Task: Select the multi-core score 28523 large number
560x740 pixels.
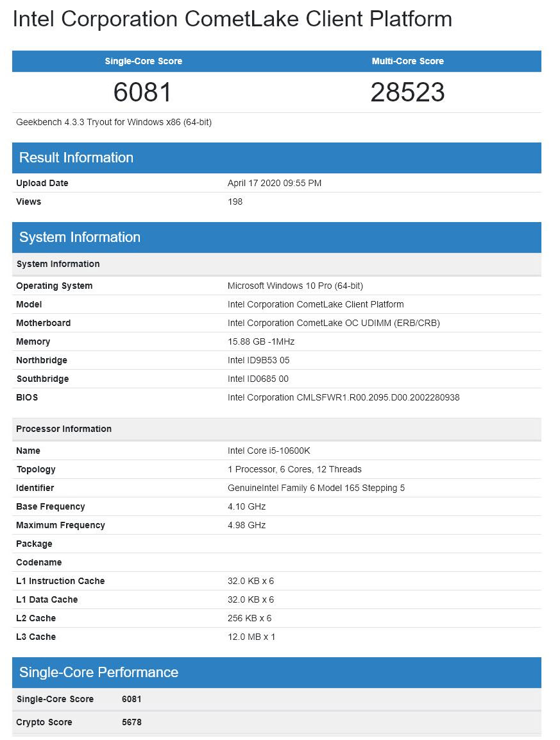Action: click(407, 92)
